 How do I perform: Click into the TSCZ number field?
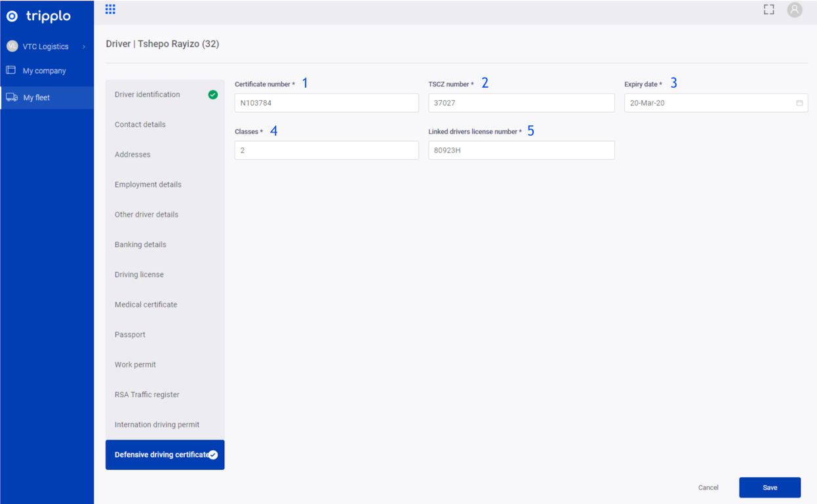point(521,103)
